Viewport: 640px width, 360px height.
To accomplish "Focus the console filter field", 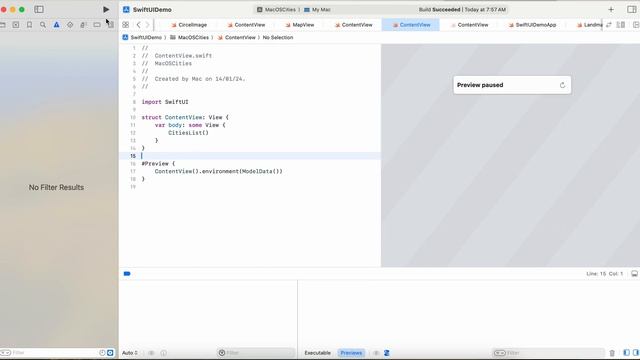I will pyautogui.click(x=548, y=353).
